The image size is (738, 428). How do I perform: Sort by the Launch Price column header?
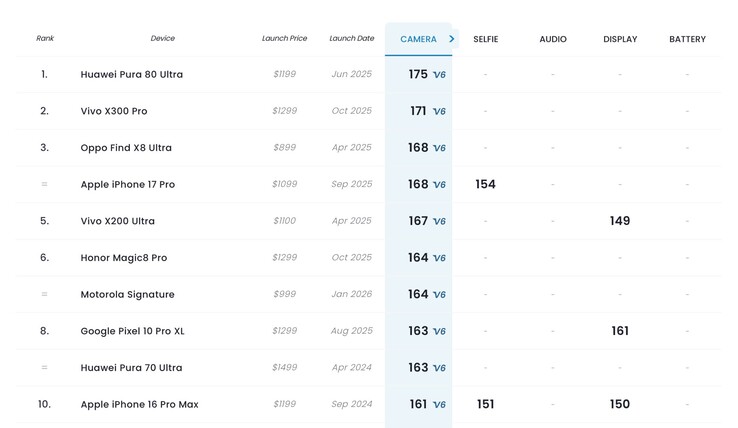click(284, 39)
